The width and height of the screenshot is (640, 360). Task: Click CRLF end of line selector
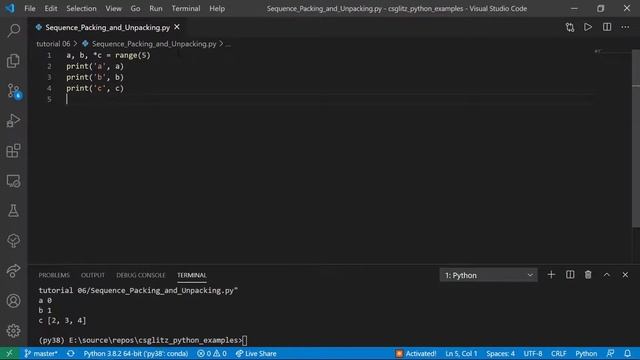[558, 353]
